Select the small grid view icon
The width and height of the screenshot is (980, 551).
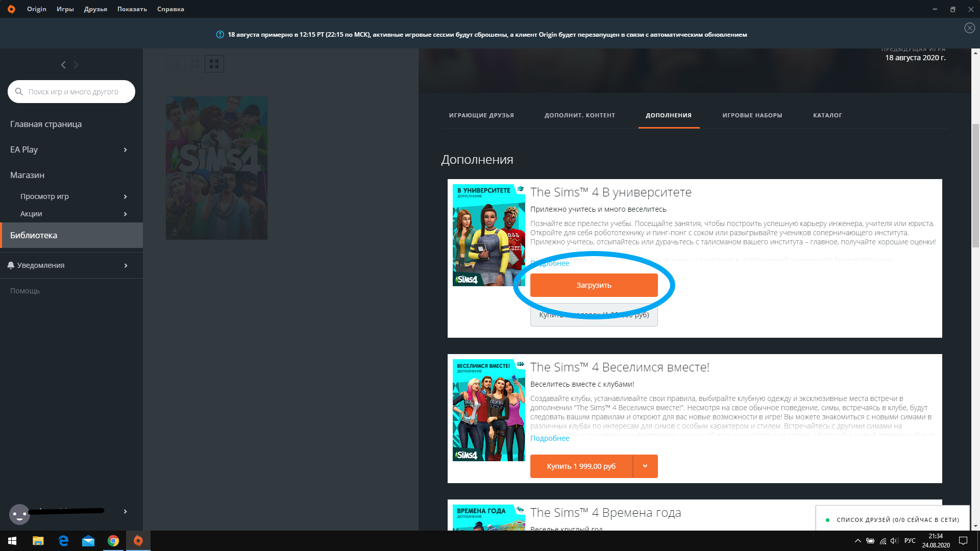click(x=175, y=64)
